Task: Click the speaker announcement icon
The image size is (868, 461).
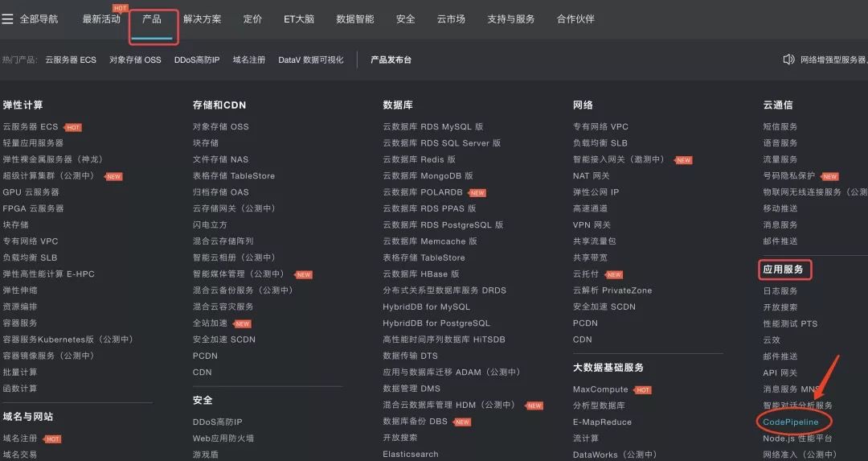Action: [789, 60]
